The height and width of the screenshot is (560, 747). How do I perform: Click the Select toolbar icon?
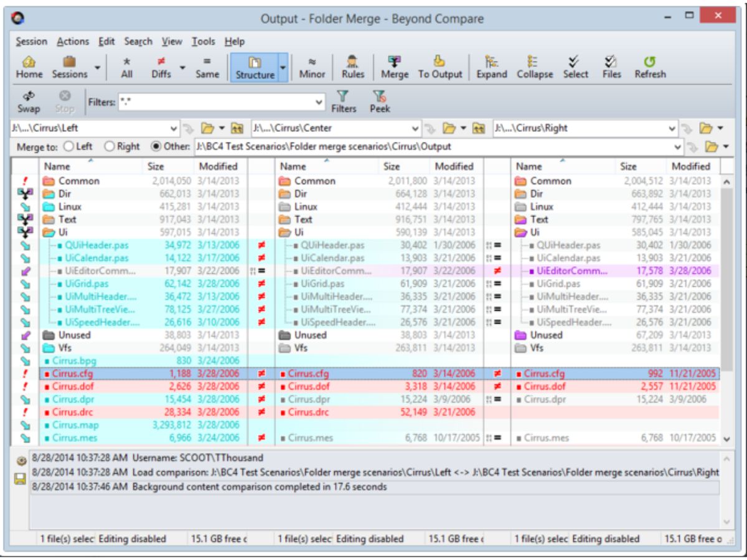(x=576, y=67)
